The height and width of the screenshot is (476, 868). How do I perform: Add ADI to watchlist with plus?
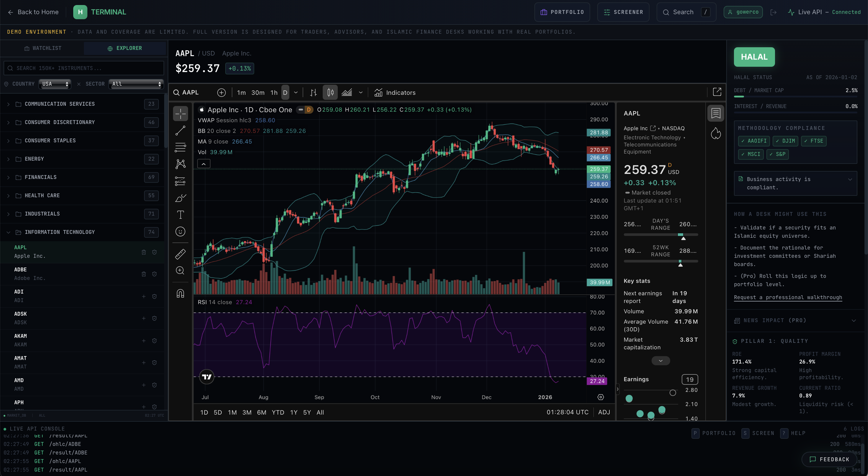pyautogui.click(x=144, y=296)
